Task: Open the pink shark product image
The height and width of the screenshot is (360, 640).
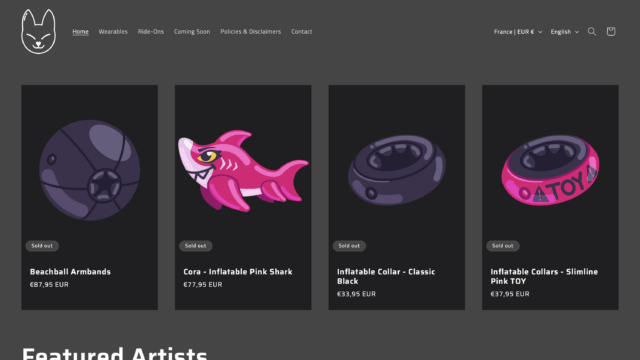Action: click(x=243, y=170)
